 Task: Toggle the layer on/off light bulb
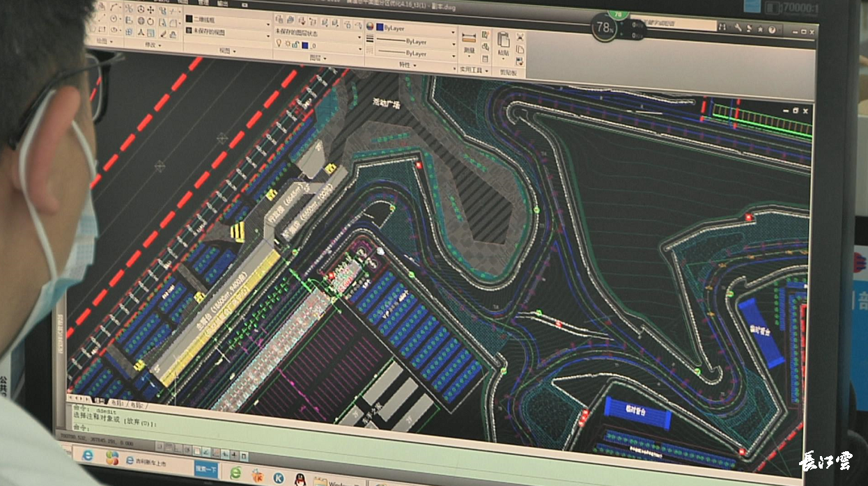tap(279, 44)
